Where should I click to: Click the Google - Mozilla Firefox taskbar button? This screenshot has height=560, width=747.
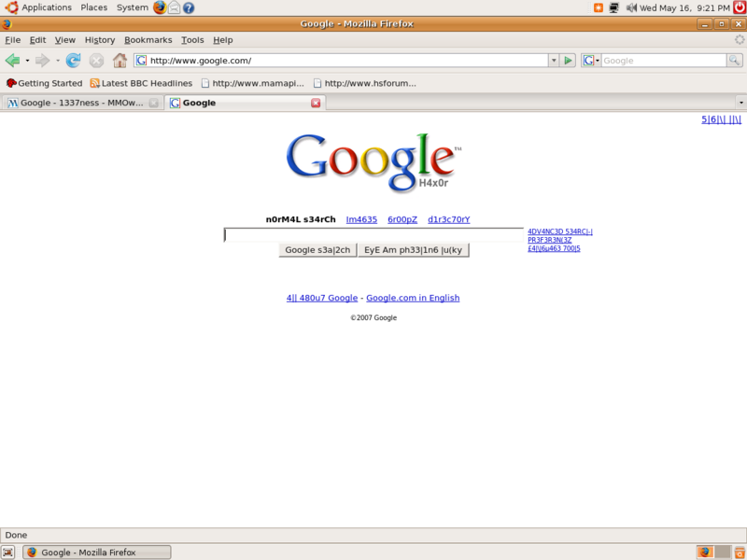point(97,553)
